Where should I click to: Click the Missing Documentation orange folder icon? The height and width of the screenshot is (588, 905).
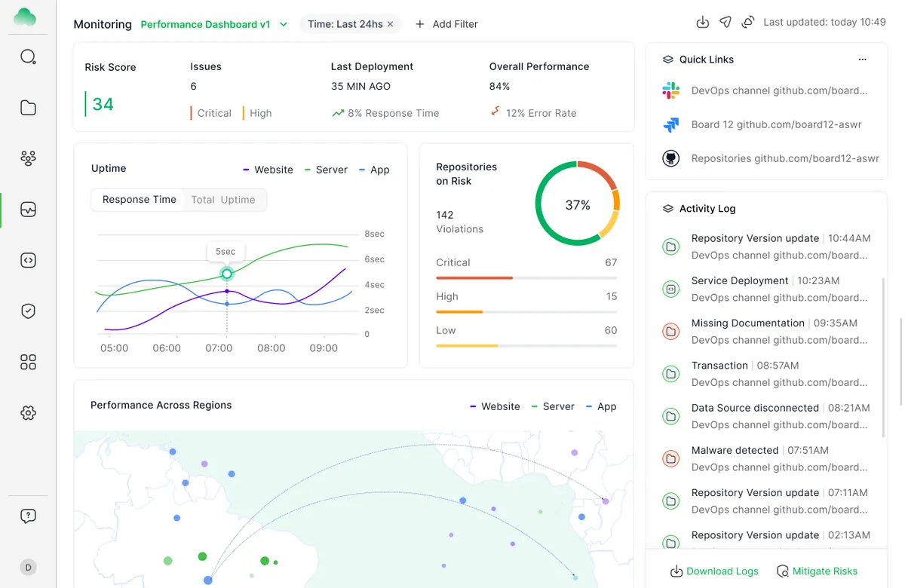pyautogui.click(x=670, y=331)
